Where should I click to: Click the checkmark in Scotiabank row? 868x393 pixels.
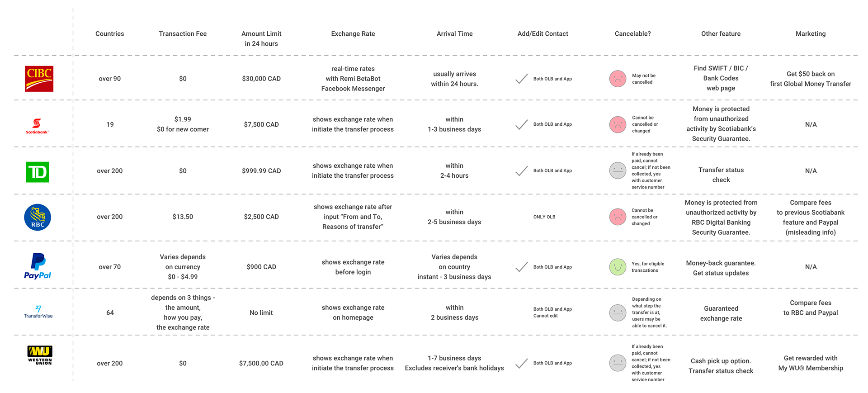(x=522, y=124)
